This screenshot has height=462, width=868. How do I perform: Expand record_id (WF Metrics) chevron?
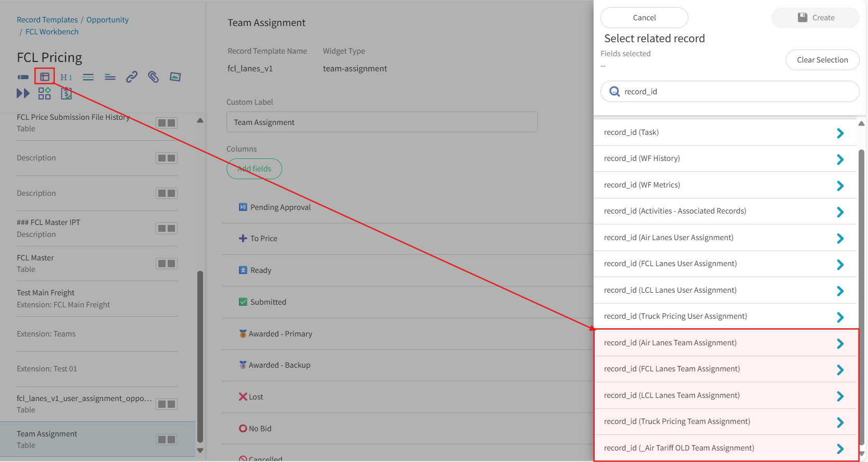click(x=840, y=185)
